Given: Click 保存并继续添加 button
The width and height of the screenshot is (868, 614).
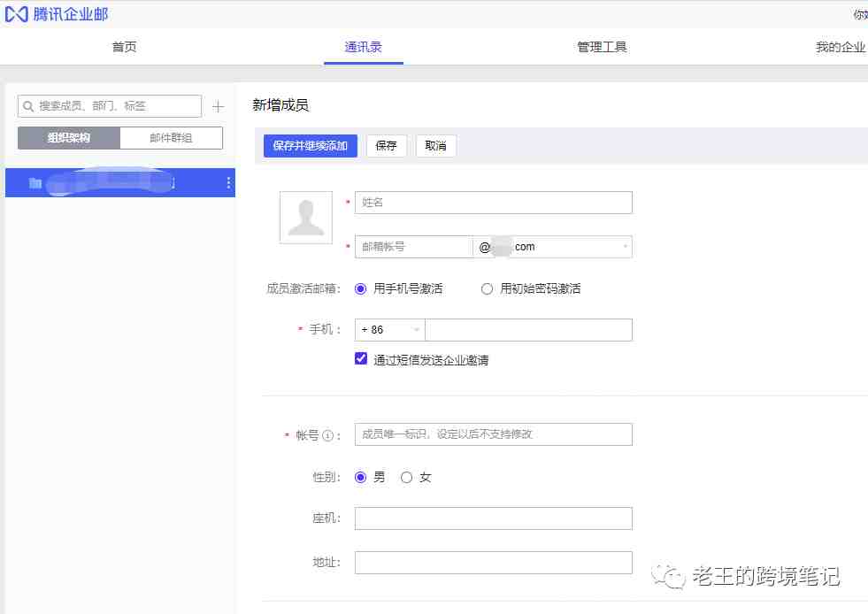Looking at the screenshot, I should click(x=311, y=146).
